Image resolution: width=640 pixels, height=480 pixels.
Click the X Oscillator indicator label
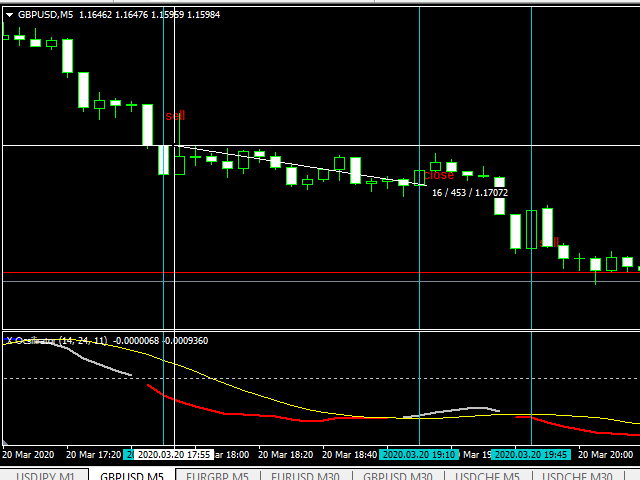[x=57, y=340]
